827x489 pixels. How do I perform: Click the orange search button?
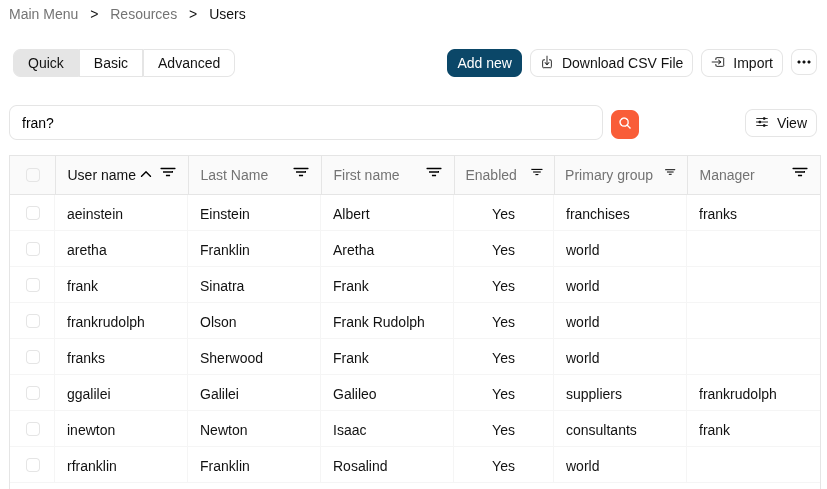[x=625, y=124]
